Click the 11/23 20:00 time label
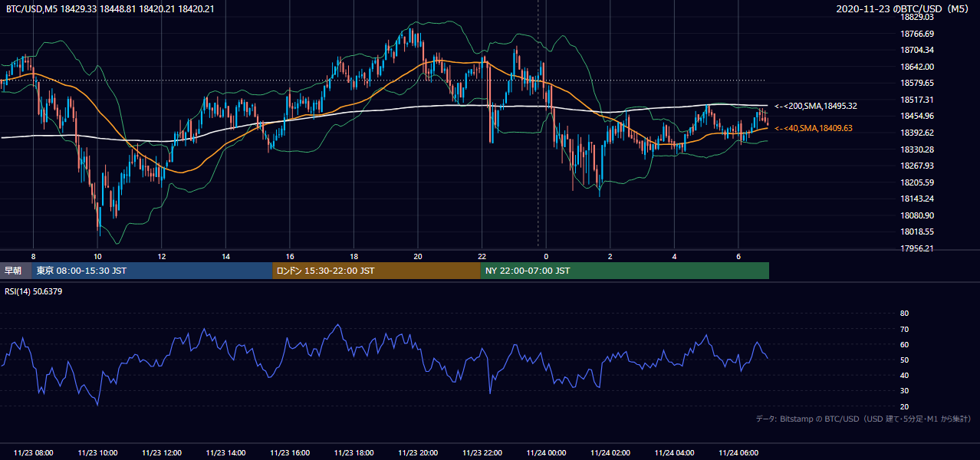The width and height of the screenshot is (980, 460). (418, 453)
